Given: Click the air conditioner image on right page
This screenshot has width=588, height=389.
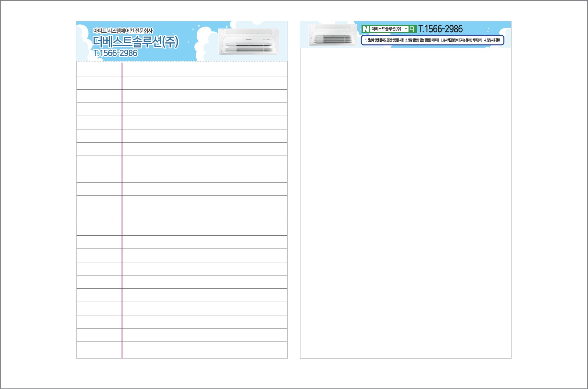Looking at the screenshot, I should tap(332, 36).
